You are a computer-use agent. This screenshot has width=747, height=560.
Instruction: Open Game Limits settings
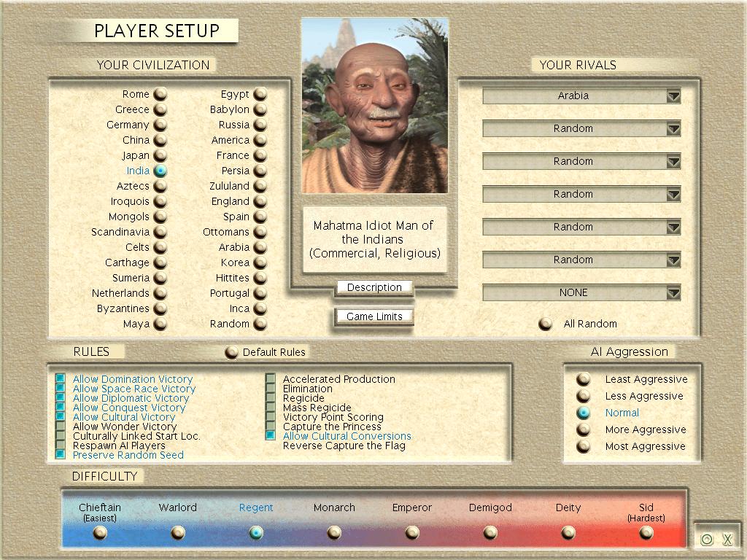click(374, 316)
